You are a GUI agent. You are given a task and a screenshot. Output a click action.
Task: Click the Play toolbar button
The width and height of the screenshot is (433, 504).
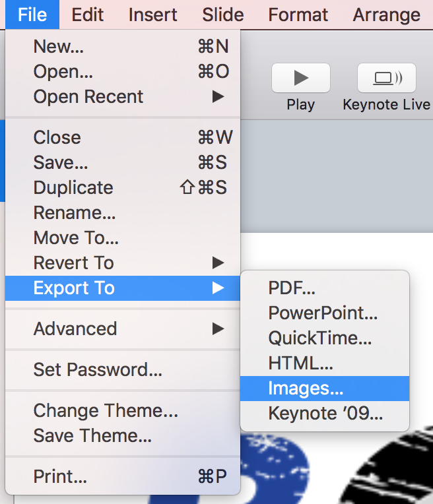pos(301,78)
